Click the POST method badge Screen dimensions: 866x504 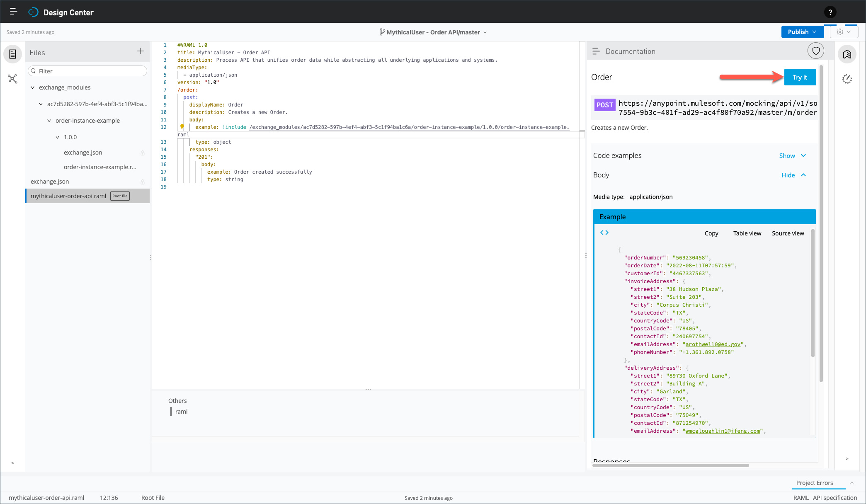[x=605, y=105]
